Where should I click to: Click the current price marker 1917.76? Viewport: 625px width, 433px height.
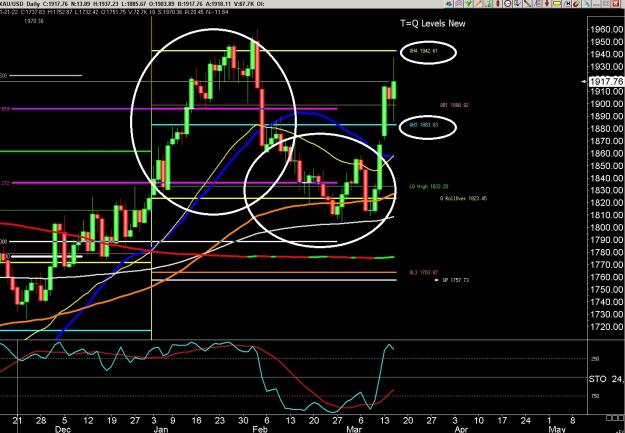coord(606,81)
